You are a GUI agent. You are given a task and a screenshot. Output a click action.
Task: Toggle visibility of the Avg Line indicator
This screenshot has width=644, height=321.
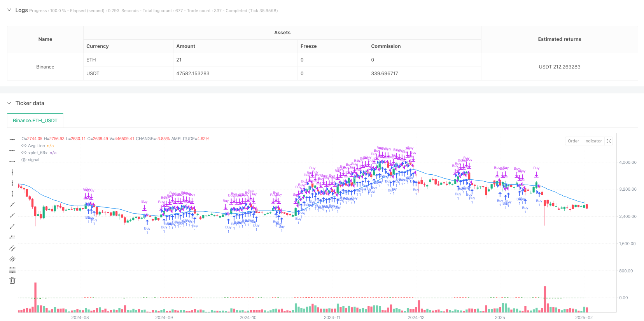click(24, 146)
